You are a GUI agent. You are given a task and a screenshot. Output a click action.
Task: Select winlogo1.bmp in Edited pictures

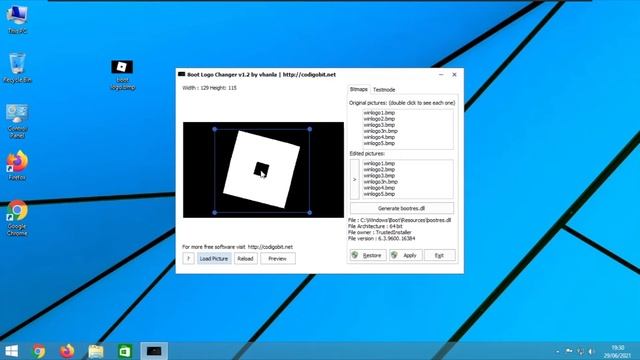pyautogui.click(x=379, y=163)
